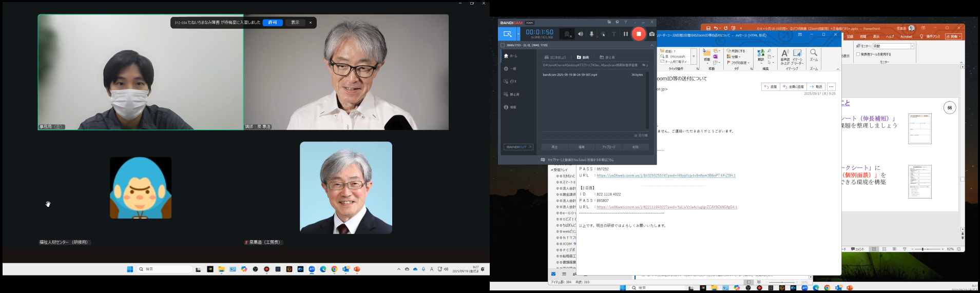Take a screenshot with Bandicam's camera icon
The image size is (980, 293).
[652, 34]
